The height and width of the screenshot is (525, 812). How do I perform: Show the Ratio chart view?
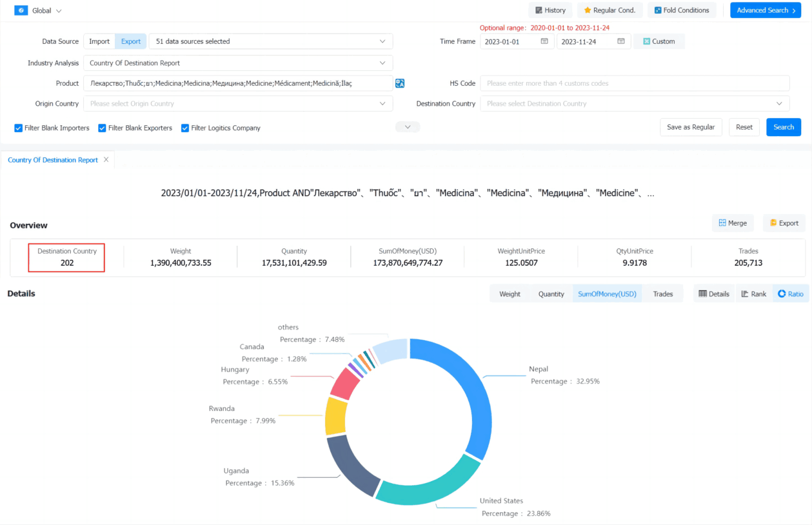tap(791, 293)
